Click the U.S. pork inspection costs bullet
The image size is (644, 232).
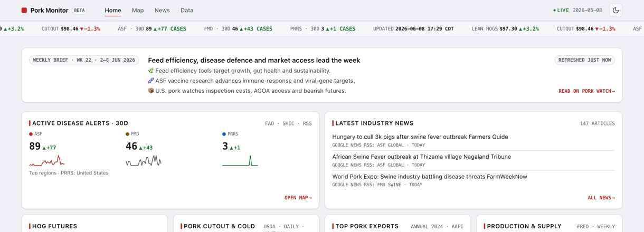pyautogui.click(x=247, y=91)
